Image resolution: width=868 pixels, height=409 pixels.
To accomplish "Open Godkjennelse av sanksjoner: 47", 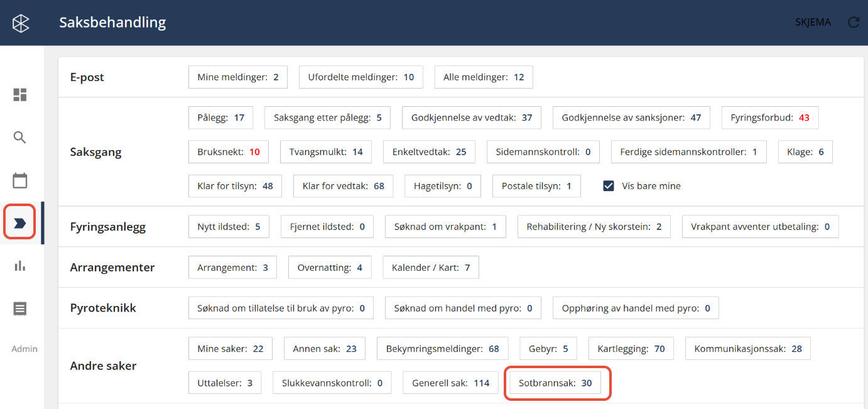I will (x=631, y=117).
